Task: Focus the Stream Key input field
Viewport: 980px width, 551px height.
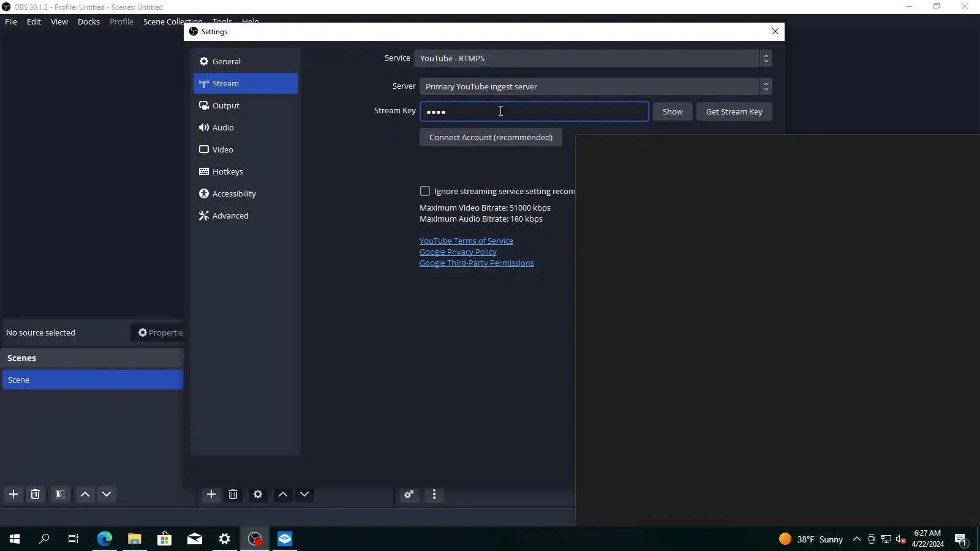Action: 534,111
